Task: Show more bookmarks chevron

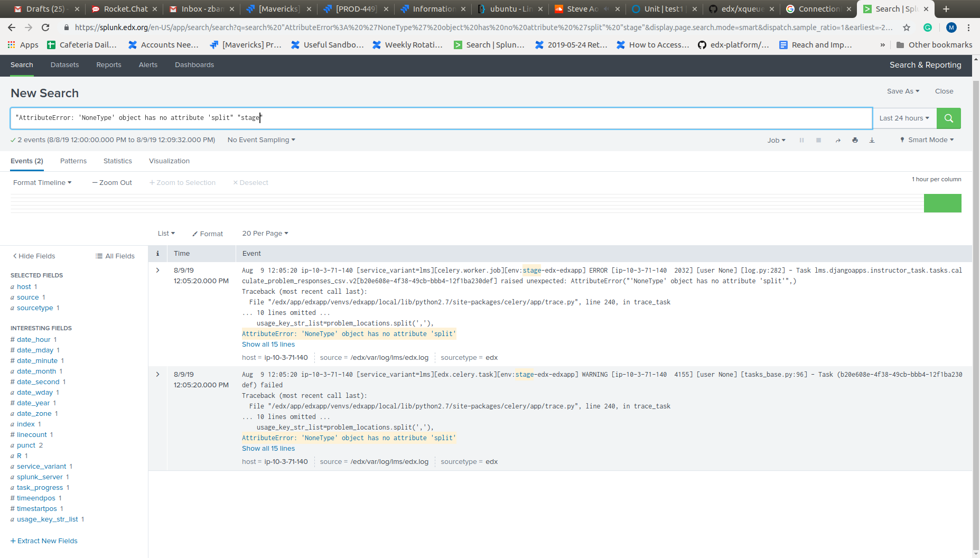Action: (882, 45)
